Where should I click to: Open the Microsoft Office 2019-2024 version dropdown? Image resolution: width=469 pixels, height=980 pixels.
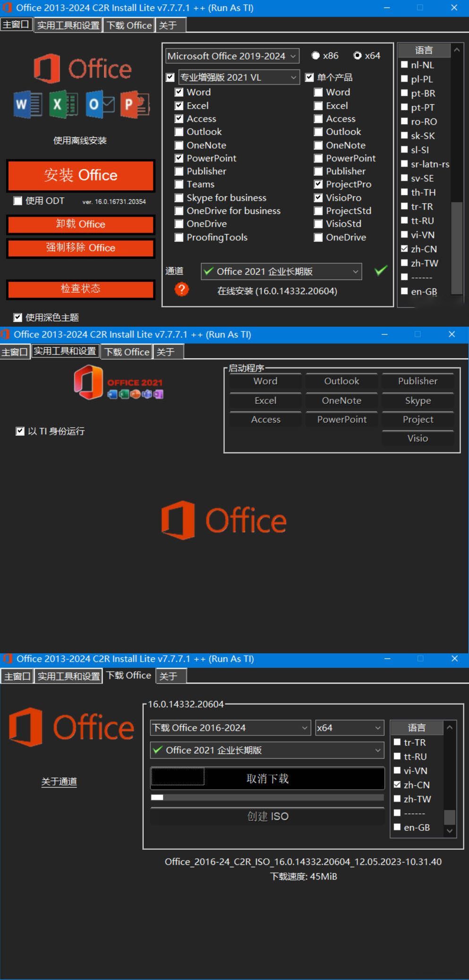(232, 56)
